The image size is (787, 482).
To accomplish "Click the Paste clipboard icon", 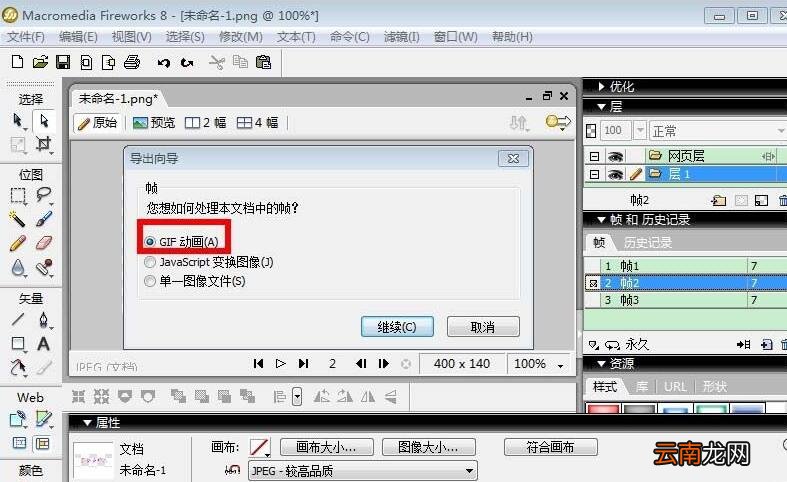I will (264, 62).
